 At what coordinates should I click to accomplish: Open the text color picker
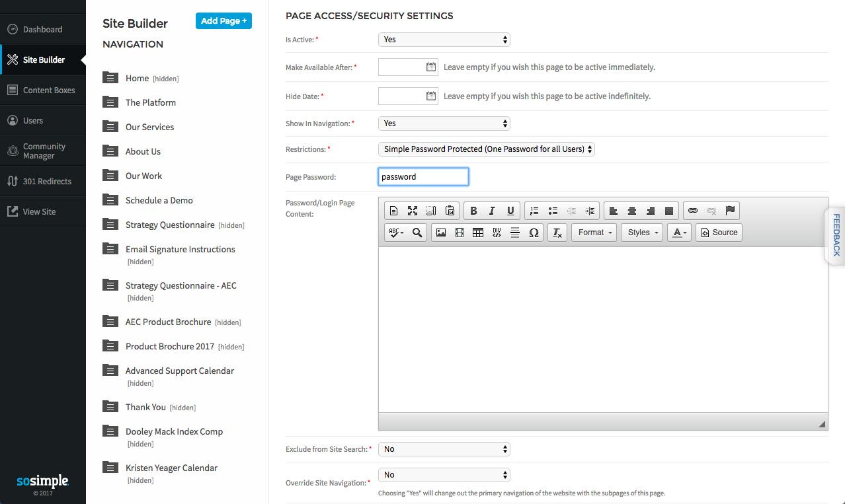pos(679,233)
